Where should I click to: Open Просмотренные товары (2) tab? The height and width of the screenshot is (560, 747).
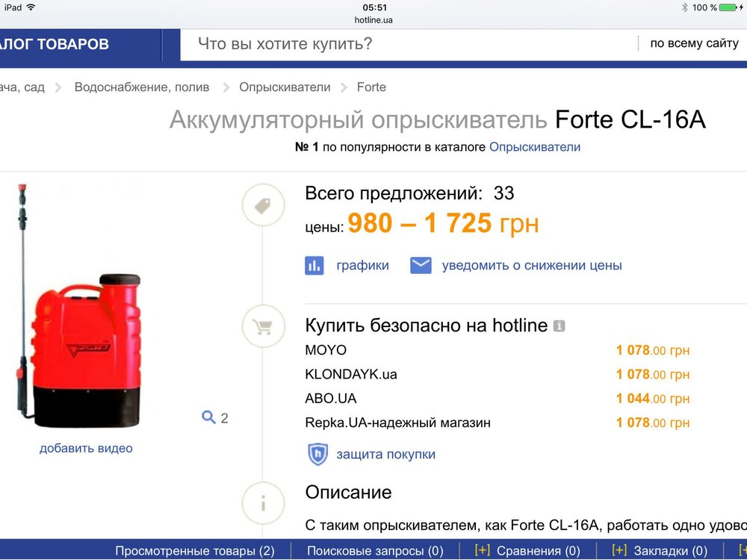coord(195,551)
